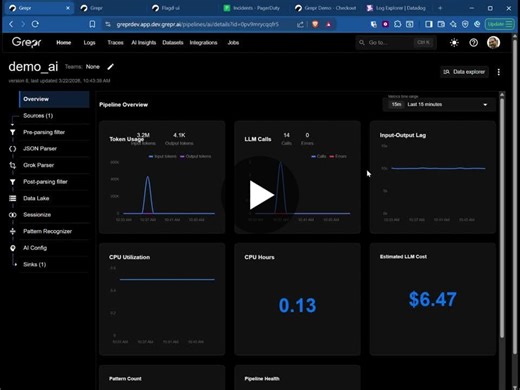
Task: Open the Traces menu item
Action: click(115, 43)
